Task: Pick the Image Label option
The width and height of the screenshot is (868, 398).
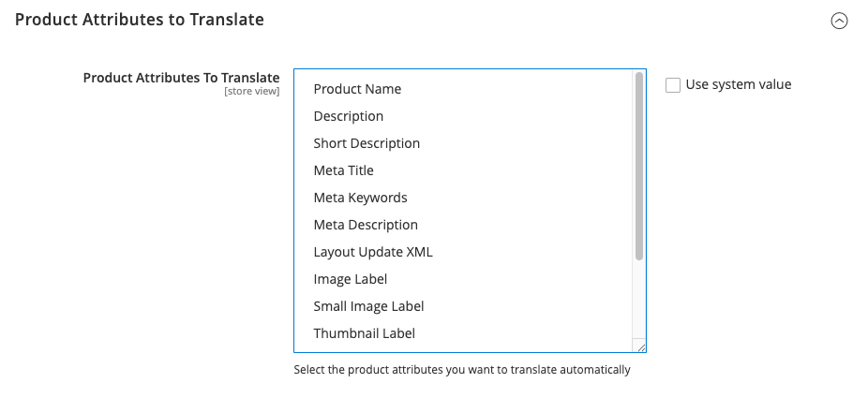Action: coord(350,279)
